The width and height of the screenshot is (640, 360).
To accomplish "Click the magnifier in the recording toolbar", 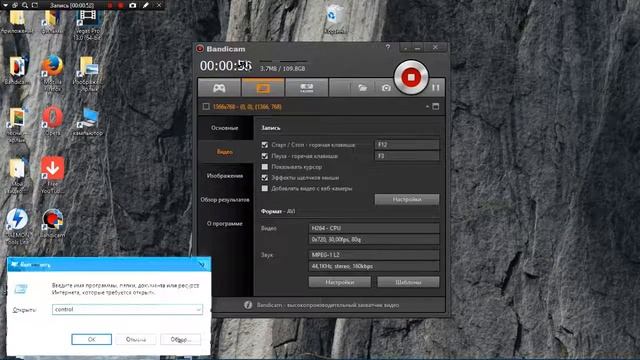I will [25, 5].
